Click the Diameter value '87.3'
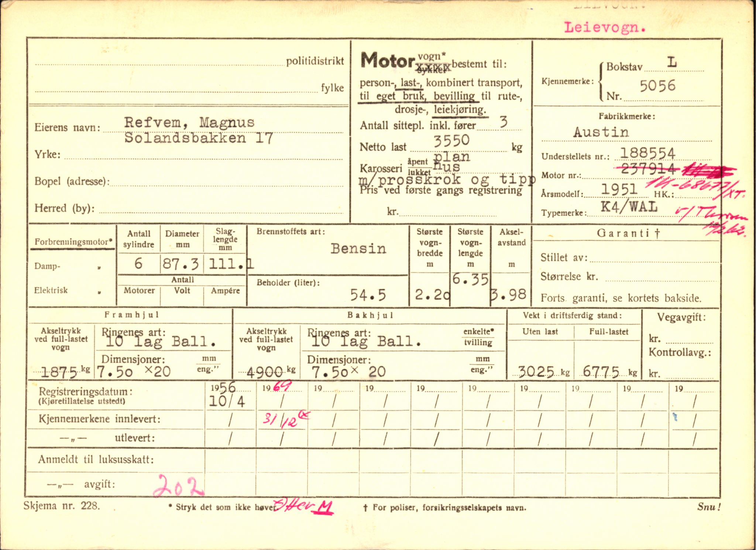 point(181,264)
